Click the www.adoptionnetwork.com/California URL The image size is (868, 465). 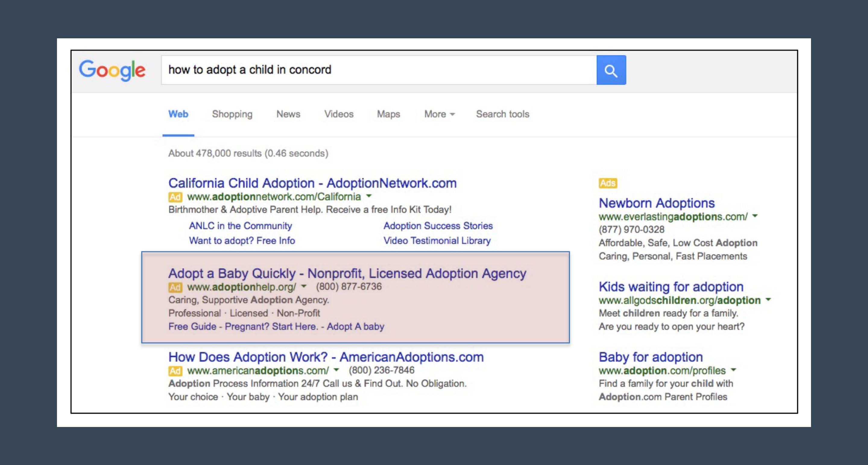coord(274,196)
